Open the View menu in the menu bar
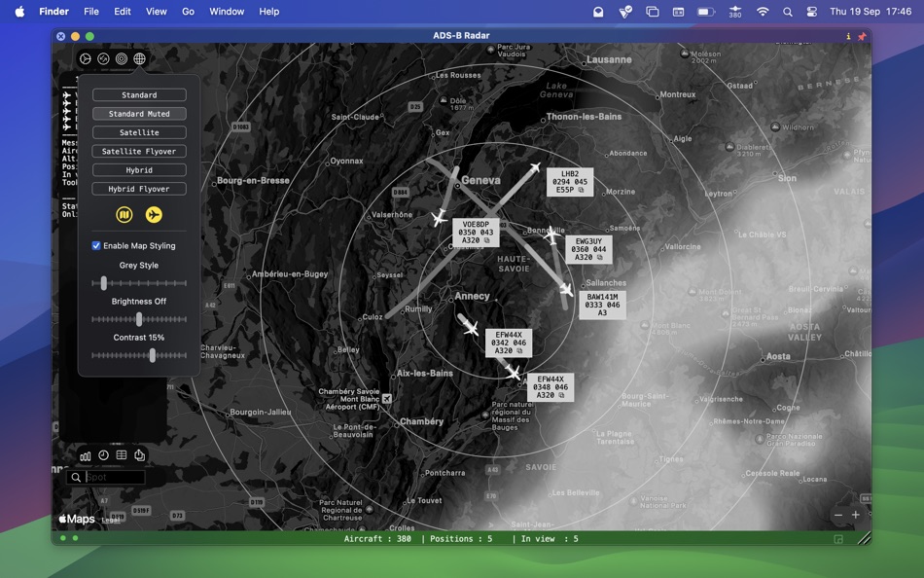 point(156,12)
